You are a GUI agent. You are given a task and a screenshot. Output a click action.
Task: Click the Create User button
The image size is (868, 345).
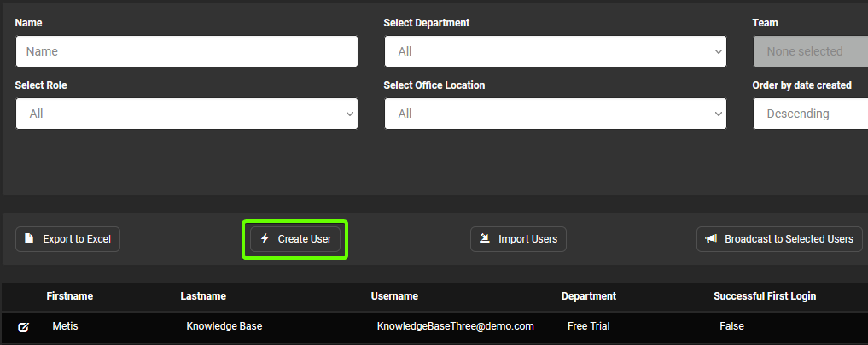pyautogui.click(x=295, y=239)
